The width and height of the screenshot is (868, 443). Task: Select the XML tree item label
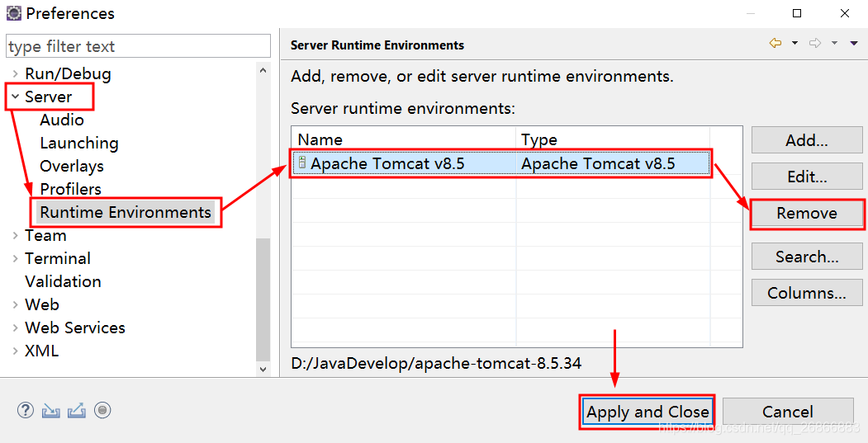(x=42, y=351)
